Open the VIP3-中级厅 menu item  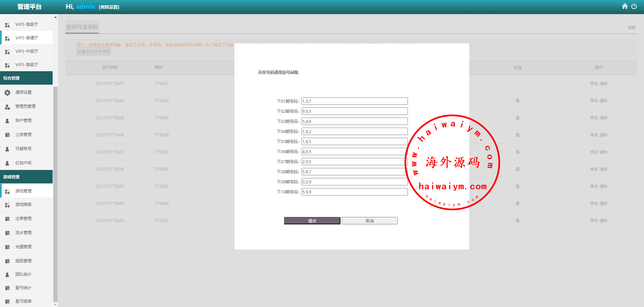[26, 51]
